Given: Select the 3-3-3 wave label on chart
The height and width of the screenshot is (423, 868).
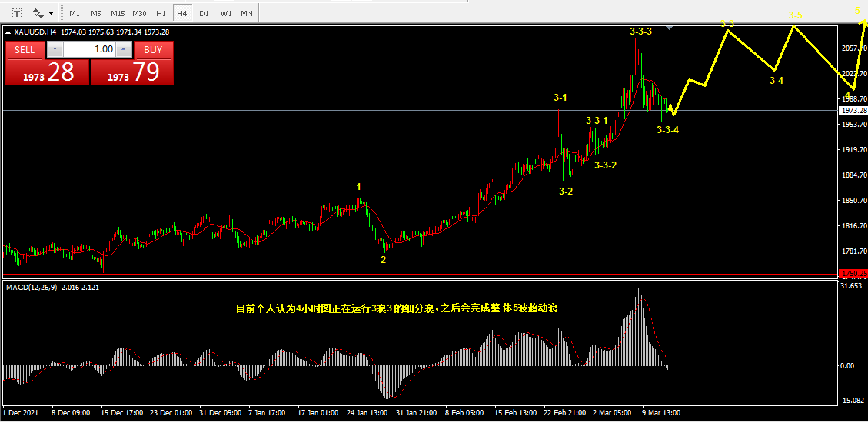Looking at the screenshot, I should (x=641, y=32).
